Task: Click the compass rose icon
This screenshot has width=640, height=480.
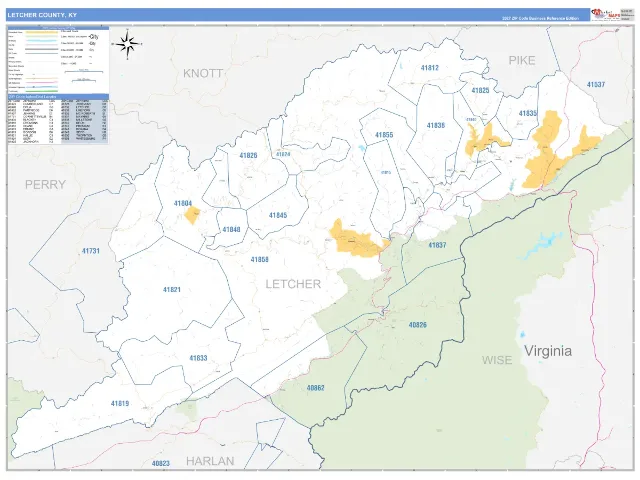Action: click(x=128, y=44)
